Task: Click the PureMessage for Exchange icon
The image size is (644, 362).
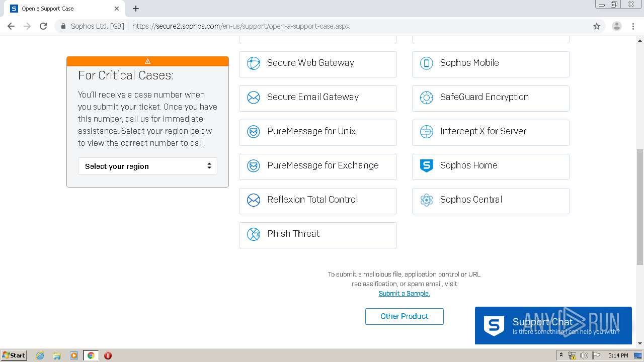Action: [254, 166]
